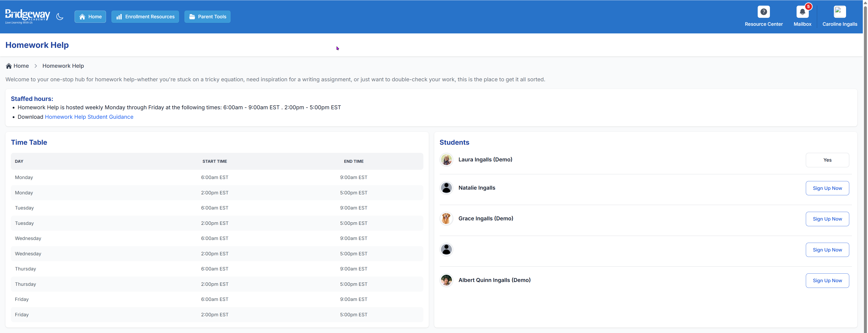
Task: Click Natalie Ingalls default avatar
Action: click(446, 188)
